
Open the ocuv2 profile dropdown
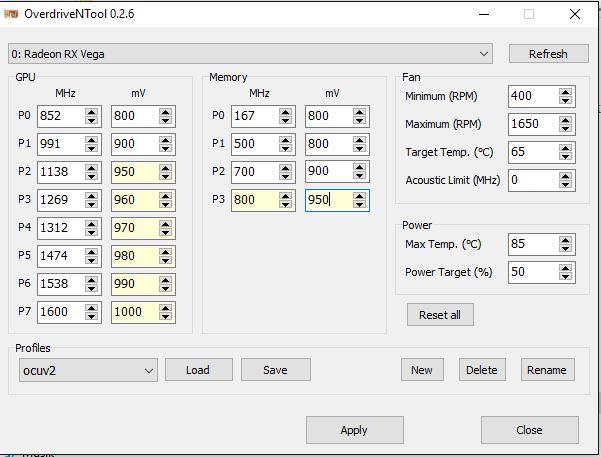coord(88,370)
